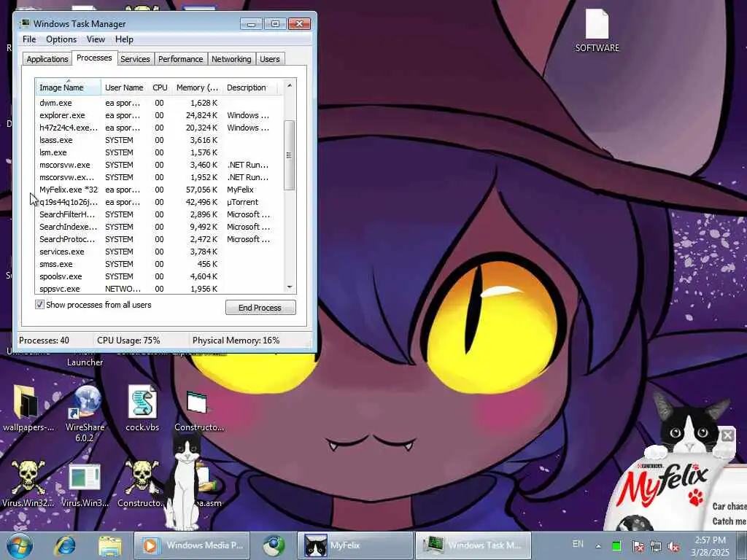Image resolution: width=747 pixels, height=560 pixels.
Task: Select the spoolsv.exe process
Action: (x=159, y=276)
